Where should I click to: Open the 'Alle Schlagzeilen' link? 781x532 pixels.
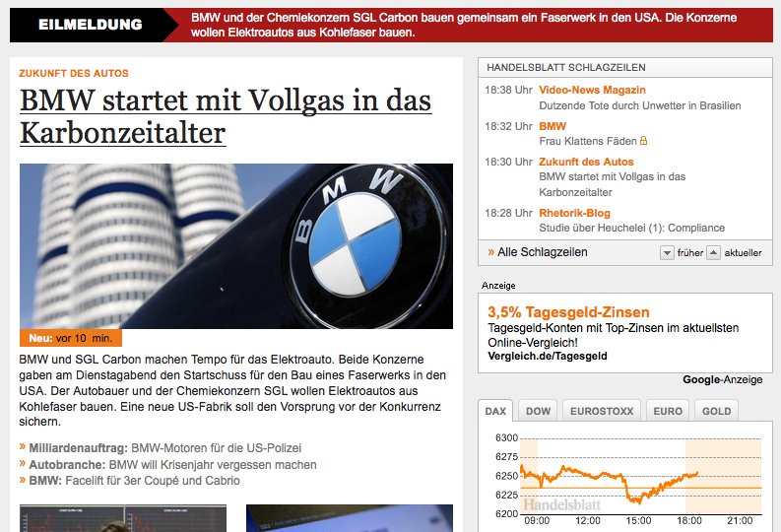pyautogui.click(x=543, y=252)
